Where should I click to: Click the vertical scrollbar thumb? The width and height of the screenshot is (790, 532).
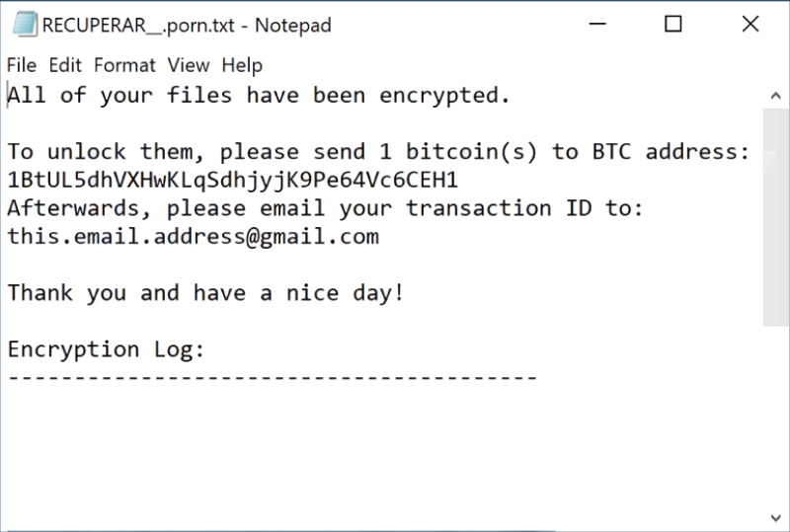[776, 217]
